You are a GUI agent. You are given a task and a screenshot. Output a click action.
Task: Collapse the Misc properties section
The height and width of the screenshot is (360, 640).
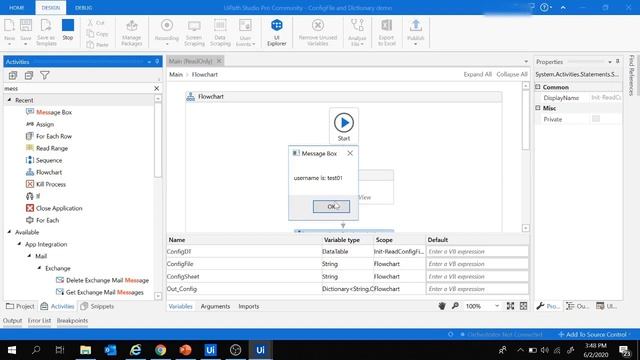coord(538,108)
